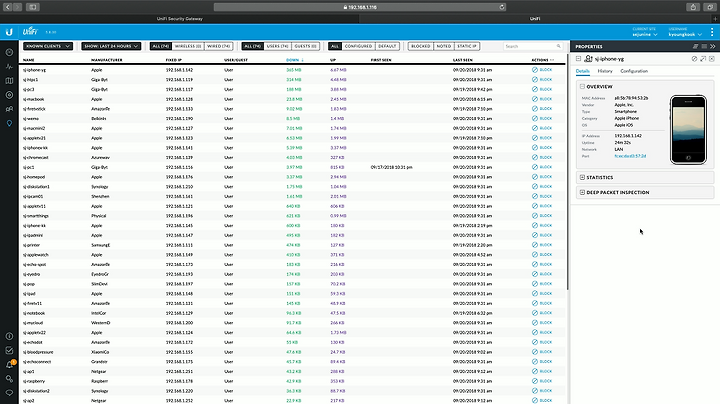Switch to the UniFi browser tab

pos(535,19)
